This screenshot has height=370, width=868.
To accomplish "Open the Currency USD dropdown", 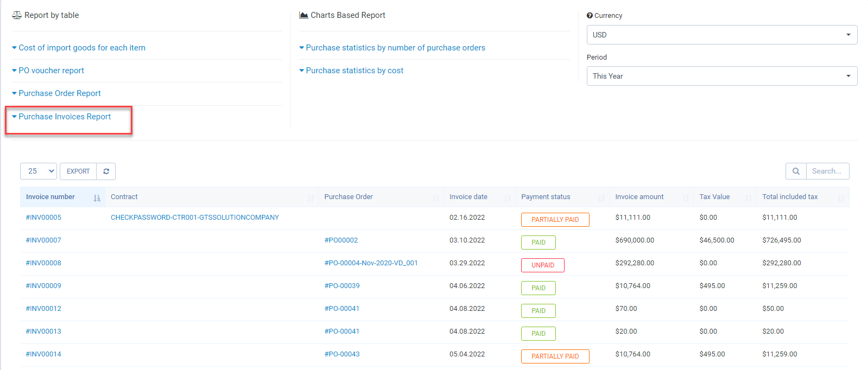I will click(x=721, y=35).
